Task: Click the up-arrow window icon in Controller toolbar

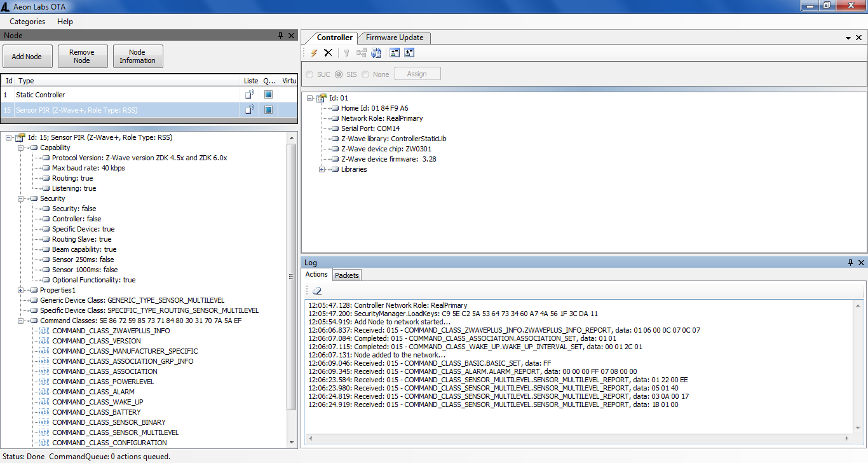Action: (395, 53)
